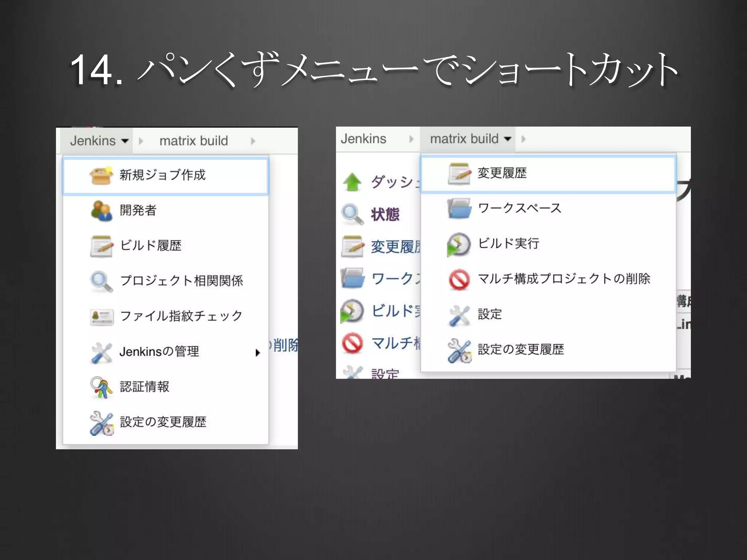The height and width of the screenshot is (560, 747).
Task: Click the sidebar red delete icon
Action: tap(352, 343)
